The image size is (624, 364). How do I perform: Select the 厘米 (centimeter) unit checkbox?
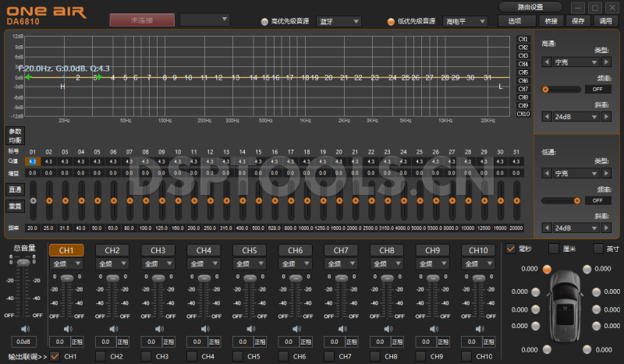[x=555, y=249]
